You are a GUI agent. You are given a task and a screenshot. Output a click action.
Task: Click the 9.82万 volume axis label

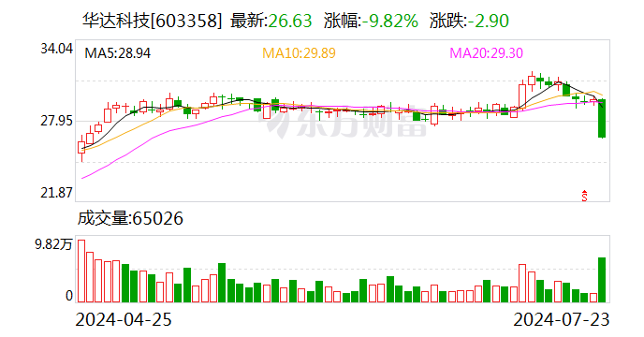point(53,245)
